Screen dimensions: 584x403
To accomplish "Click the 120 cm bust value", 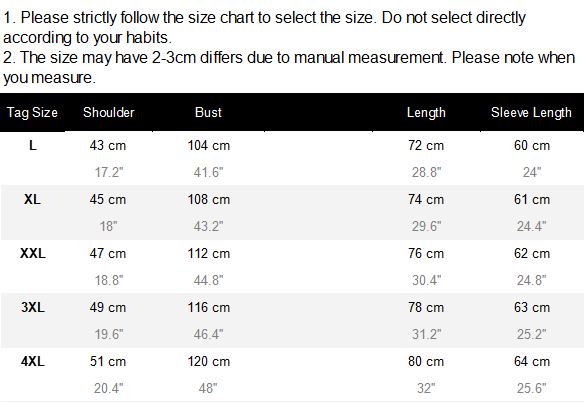I will click(x=209, y=361).
